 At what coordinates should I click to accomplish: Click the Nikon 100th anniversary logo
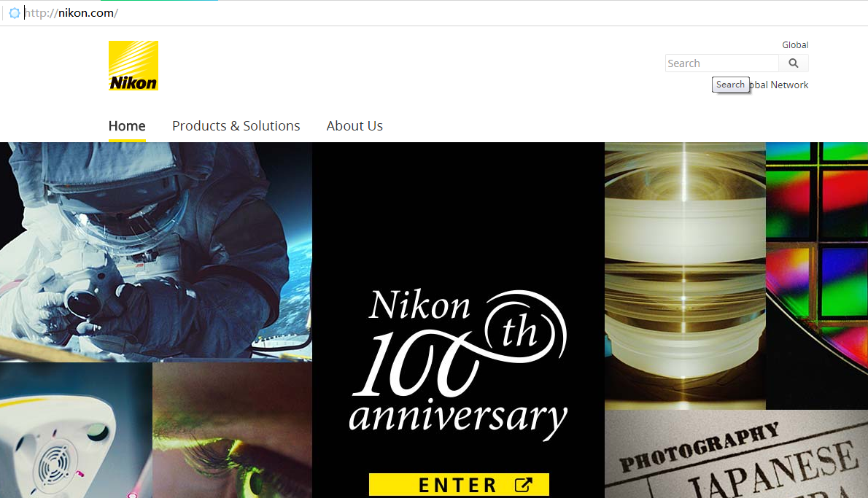point(458,364)
